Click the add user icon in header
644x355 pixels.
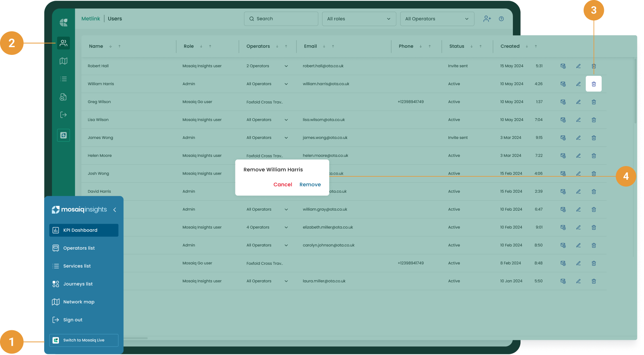487,19
